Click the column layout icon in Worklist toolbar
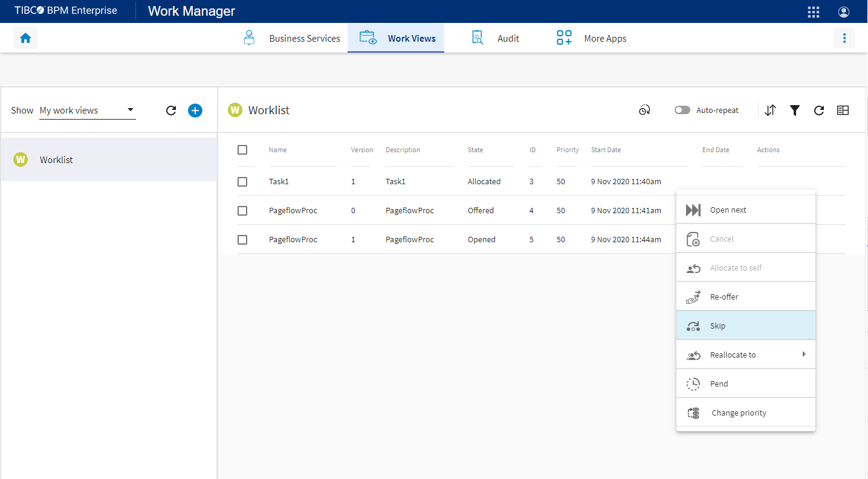The image size is (868, 479). coord(843,111)
